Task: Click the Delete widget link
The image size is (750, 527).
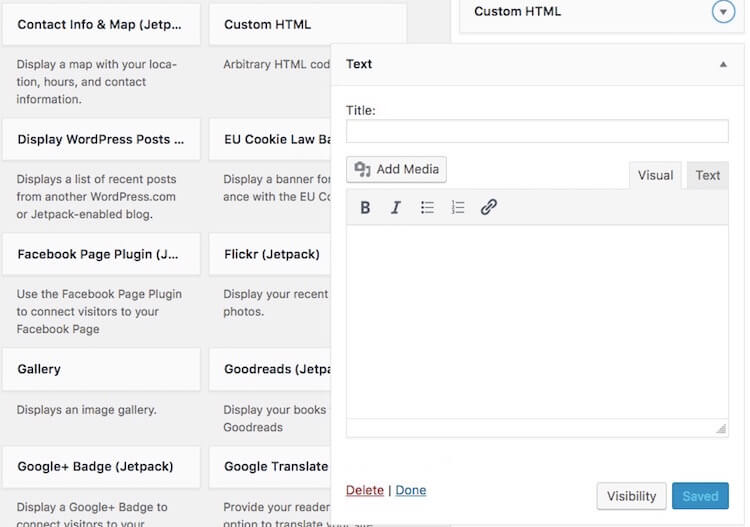Action: point(365,490)
